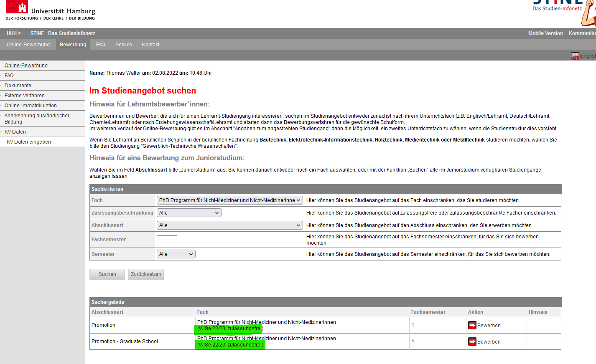Click 'Hinweis für Lehramtsbewerber*innen:' heading
The width and height of the screenshot is (596, 364).
[150, 104]
